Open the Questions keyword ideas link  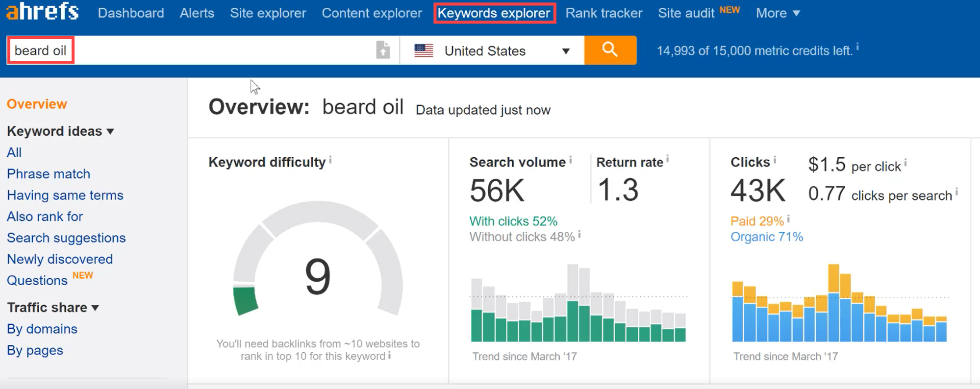[x=37, y=281]
